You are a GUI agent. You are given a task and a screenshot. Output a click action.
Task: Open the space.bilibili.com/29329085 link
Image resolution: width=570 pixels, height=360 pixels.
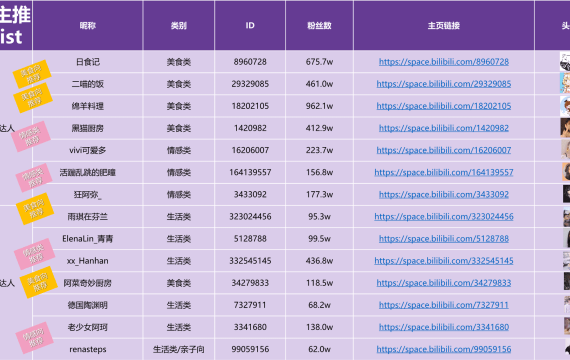coord(443,84)
